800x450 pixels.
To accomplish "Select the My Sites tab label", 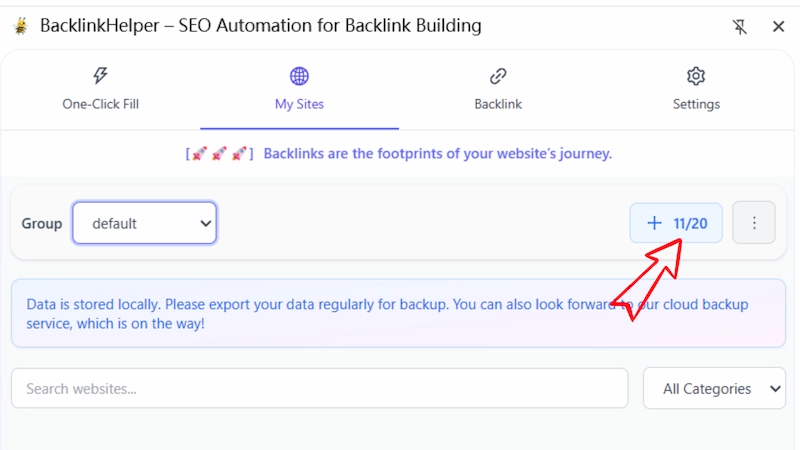I will tap(299, 104).
